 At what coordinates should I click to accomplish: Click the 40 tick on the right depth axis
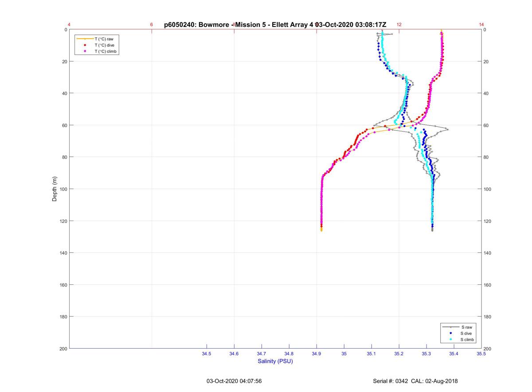[486, 93]
